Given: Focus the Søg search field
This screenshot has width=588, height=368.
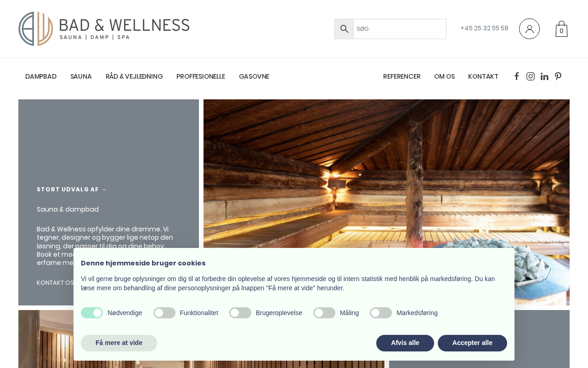Looking at the screenshot, I should pos(400,29).
